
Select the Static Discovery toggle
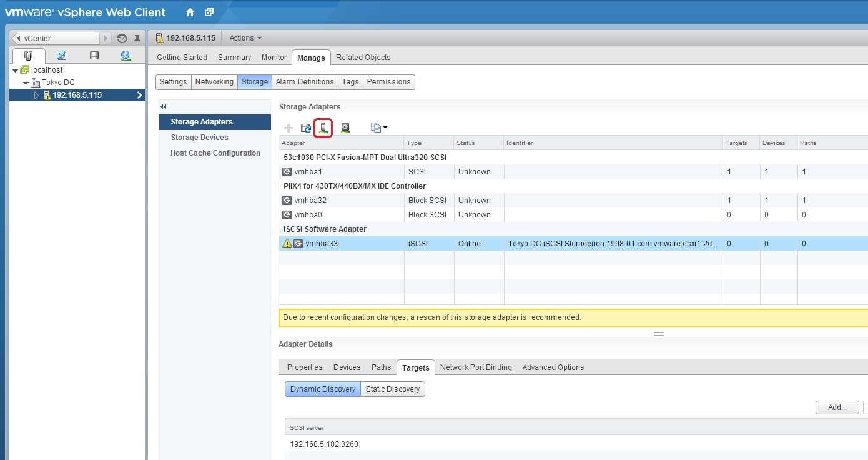[393, 389]
